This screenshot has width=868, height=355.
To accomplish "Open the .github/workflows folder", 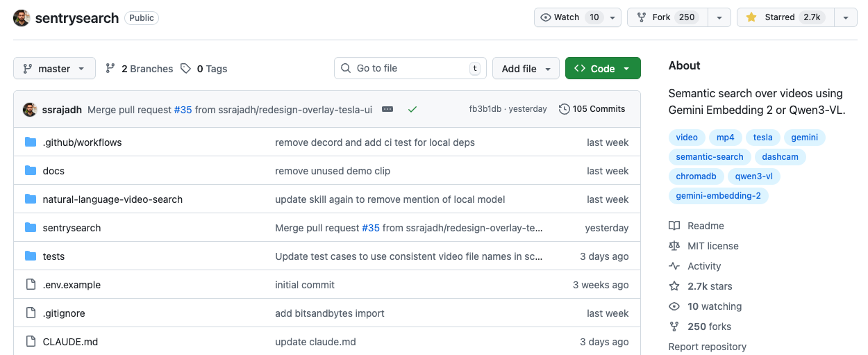I will point(82,142).
